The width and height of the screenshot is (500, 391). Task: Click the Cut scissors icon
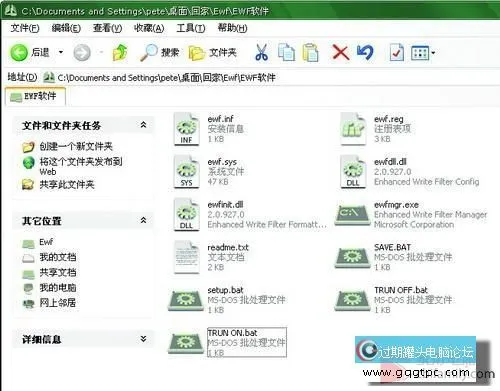pos(261,52)
